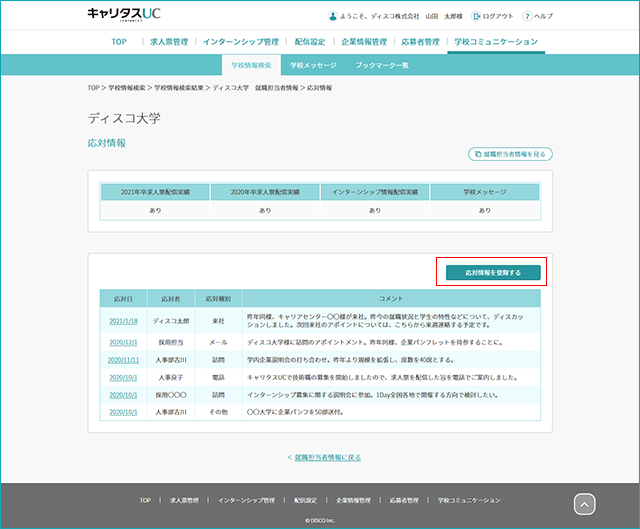The image size is (640, 529).
Task: Click 配信設定 in the footer links
Action: click(305, 500)
